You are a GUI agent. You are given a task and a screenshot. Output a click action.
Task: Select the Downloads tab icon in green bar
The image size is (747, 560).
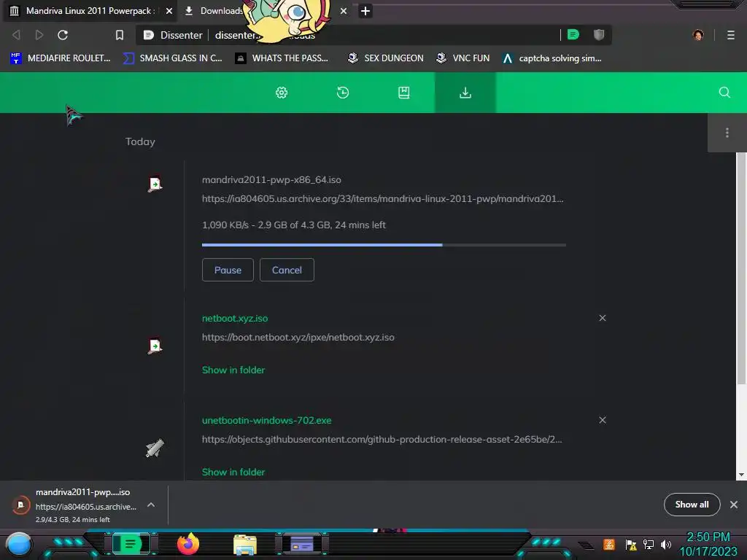[x=465, y=93]
